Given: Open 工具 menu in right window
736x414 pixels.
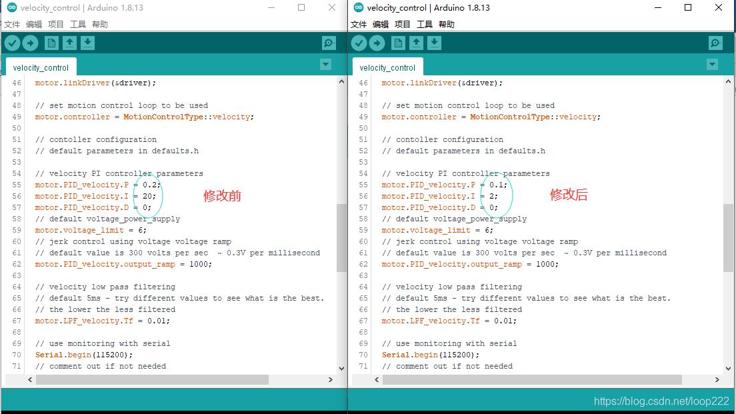Looking at the screenshot, I should pos(424,24).
